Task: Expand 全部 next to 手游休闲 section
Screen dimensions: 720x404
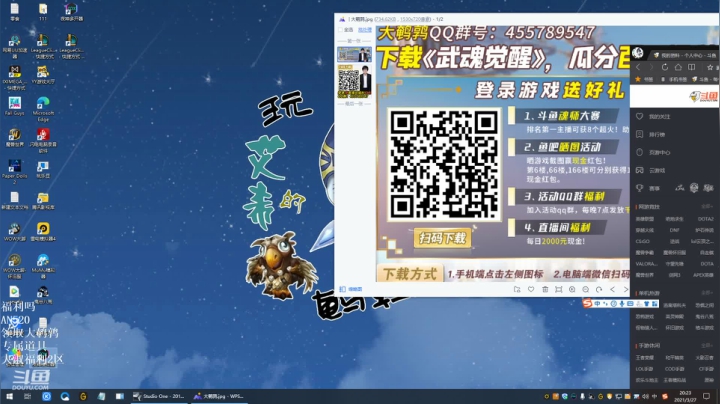Action: (x=707, y=346)
